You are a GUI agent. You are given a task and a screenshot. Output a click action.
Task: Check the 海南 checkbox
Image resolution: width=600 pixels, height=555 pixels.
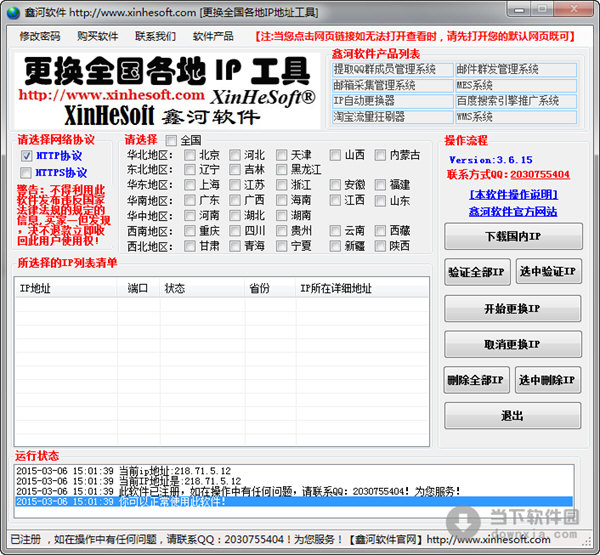[281, 200]
